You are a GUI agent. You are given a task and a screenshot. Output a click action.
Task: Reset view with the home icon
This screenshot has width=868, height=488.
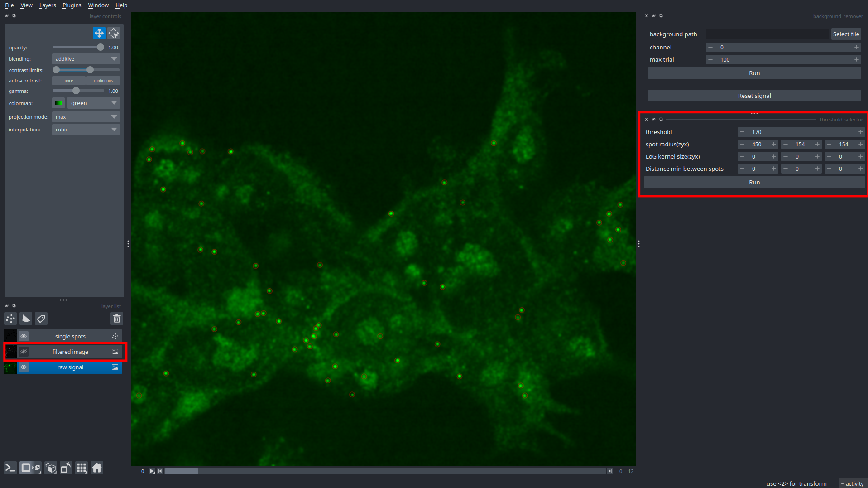pos(97,468)
